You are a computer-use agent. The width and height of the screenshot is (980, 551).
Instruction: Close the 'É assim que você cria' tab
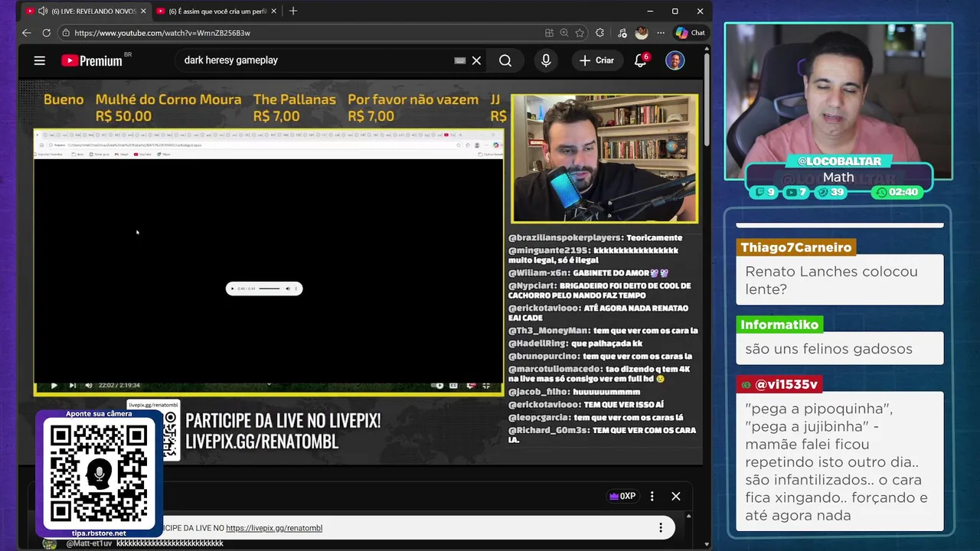[274, 11]
